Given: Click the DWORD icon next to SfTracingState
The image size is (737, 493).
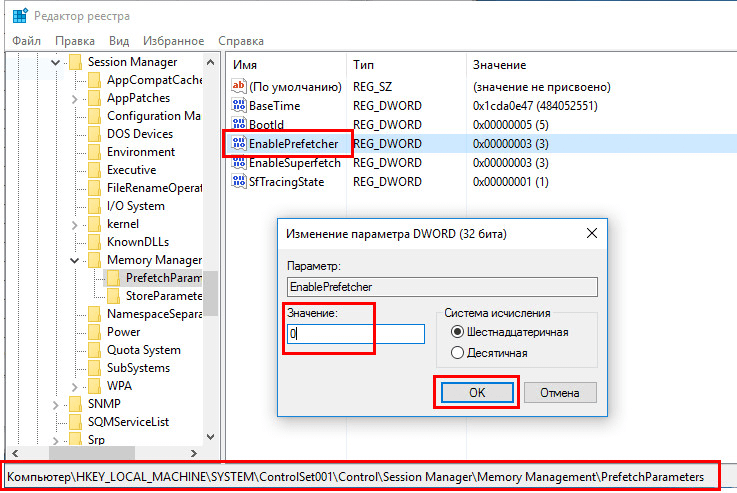Looking at the screenshot, I should [x=239, y=181].
